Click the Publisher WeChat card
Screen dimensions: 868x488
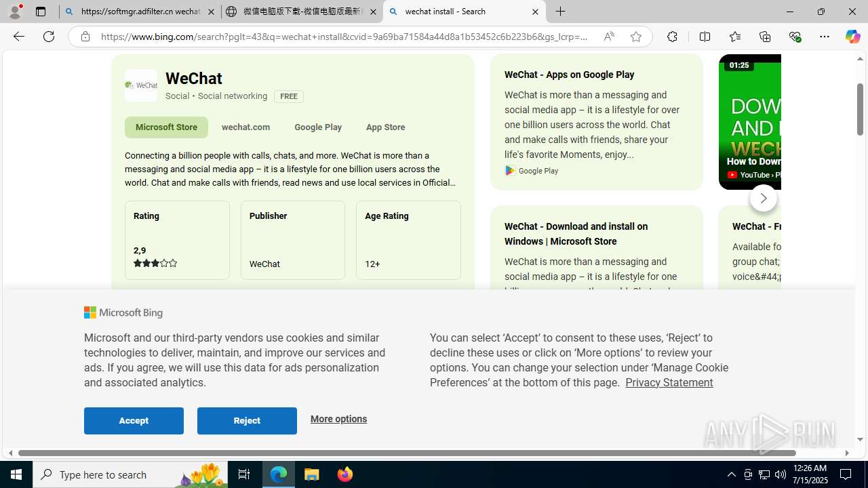point(293,240)
